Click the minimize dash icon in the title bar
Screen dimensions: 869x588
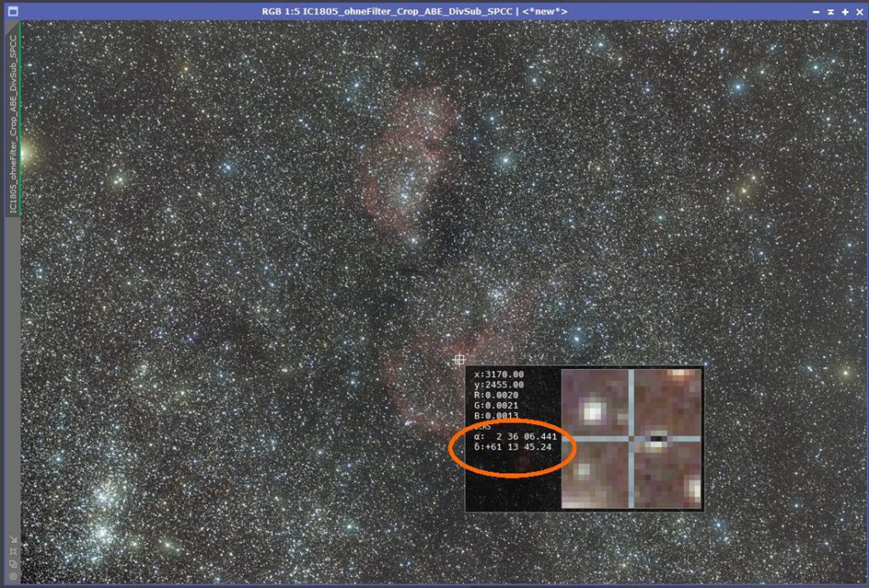click(x=816, y=13)
